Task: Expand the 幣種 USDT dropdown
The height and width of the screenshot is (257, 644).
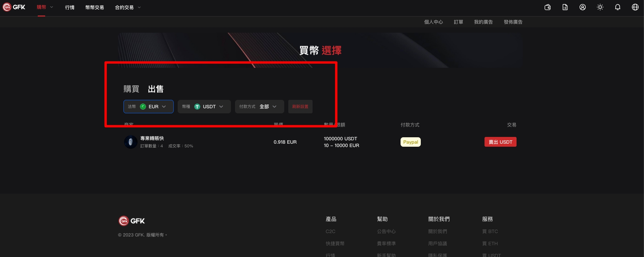Action: point(204,107)
